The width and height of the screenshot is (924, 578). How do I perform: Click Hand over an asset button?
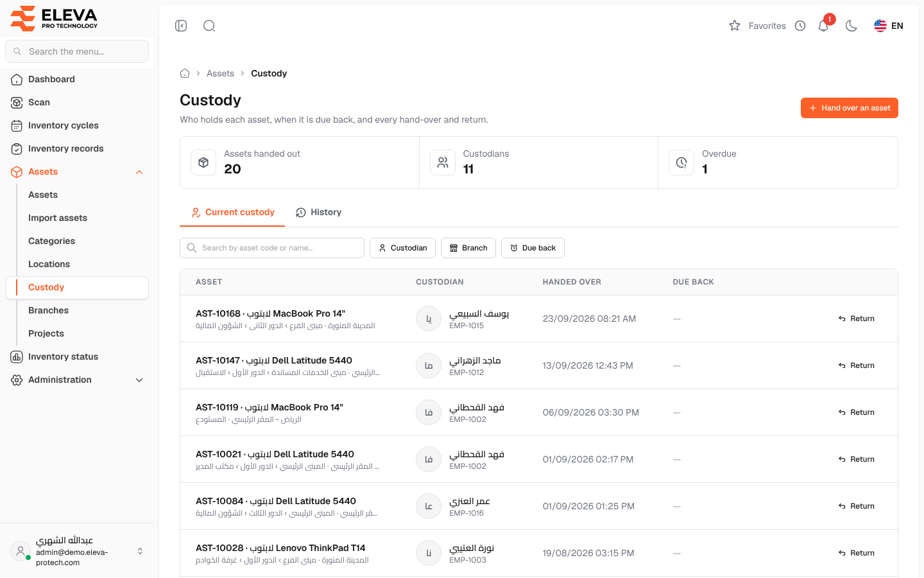point(850,108)
